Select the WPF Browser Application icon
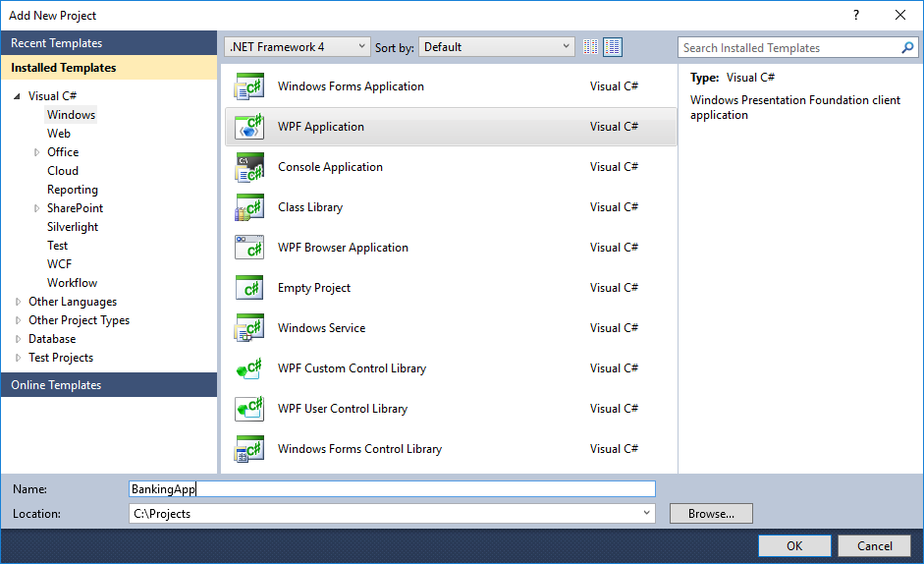924x564 pixels. 249,248
